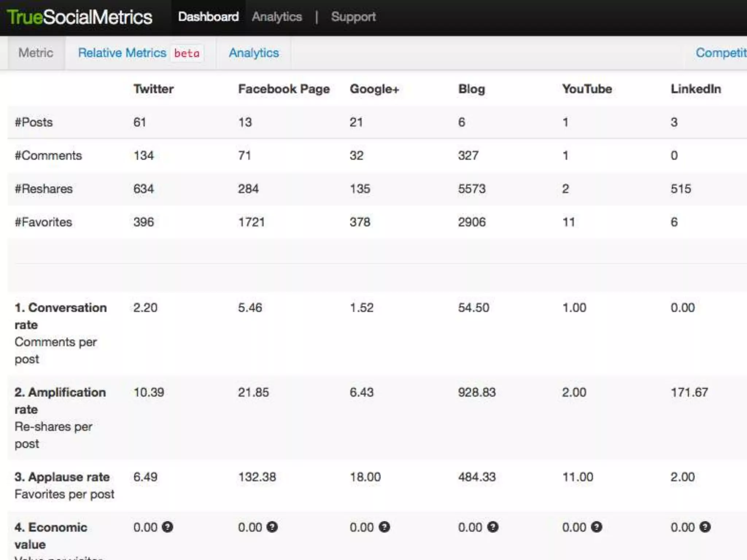
Task: Click the Blog column header
Action: 472,89
